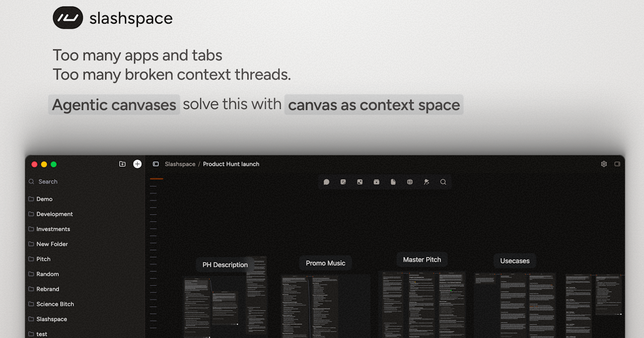The height and width of the screenshot is (338, 644).
Task: Open the New Folder item
Action: (85, 244)
